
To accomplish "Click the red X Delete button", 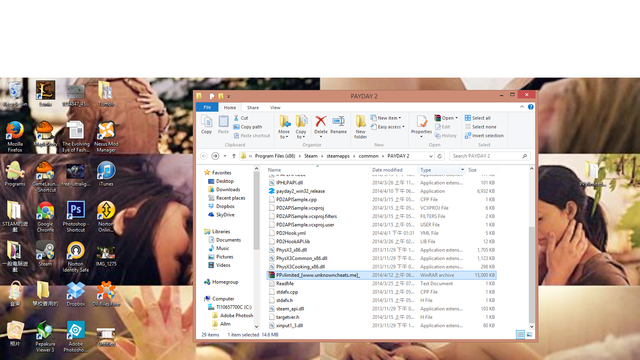I will [321, 124].
